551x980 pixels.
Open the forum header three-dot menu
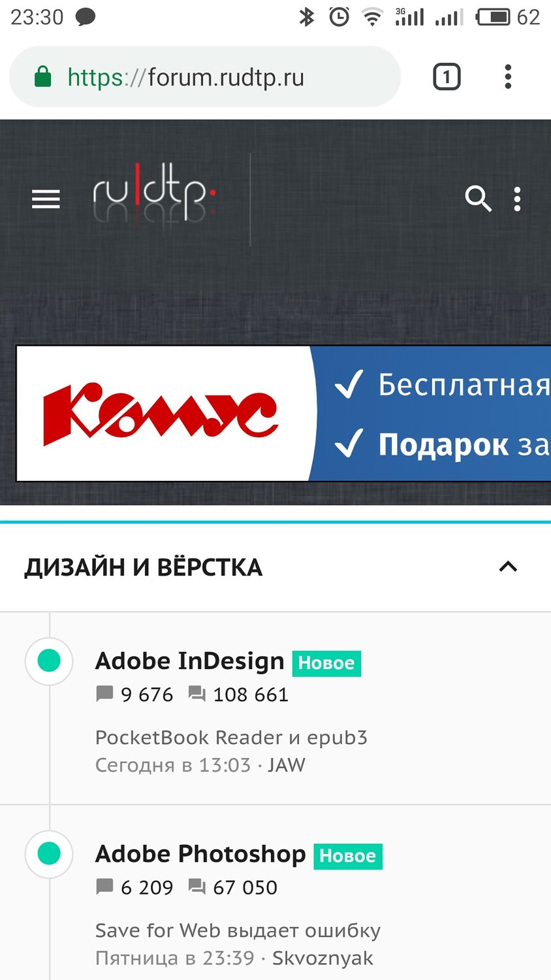(517, 199)
